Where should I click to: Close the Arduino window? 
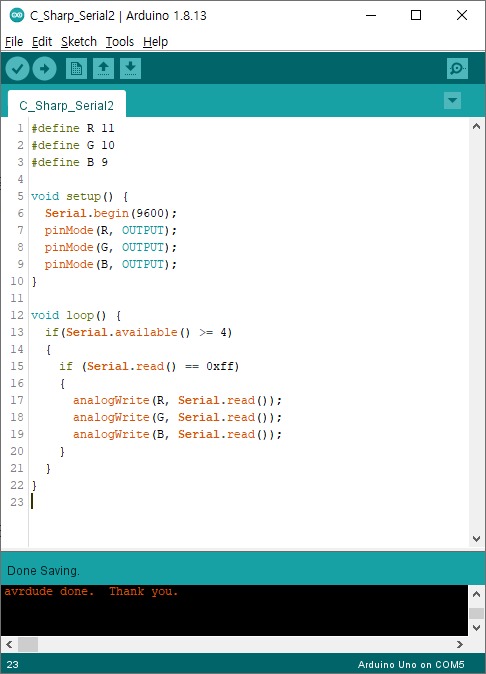point(462,15)
